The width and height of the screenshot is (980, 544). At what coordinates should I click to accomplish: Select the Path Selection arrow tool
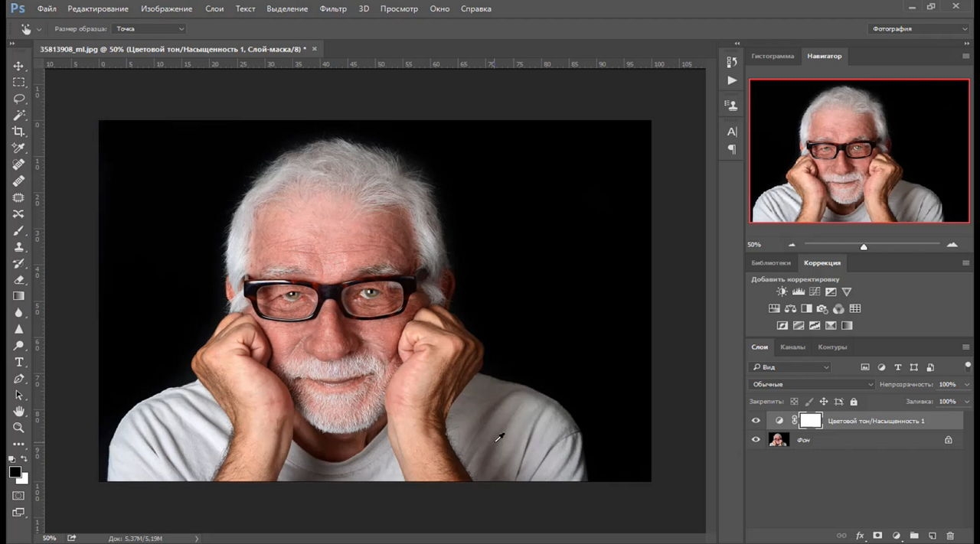point(19,395)
